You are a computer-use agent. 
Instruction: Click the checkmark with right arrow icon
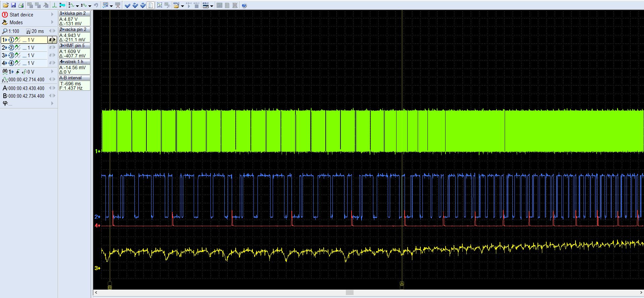pos(143,5)
